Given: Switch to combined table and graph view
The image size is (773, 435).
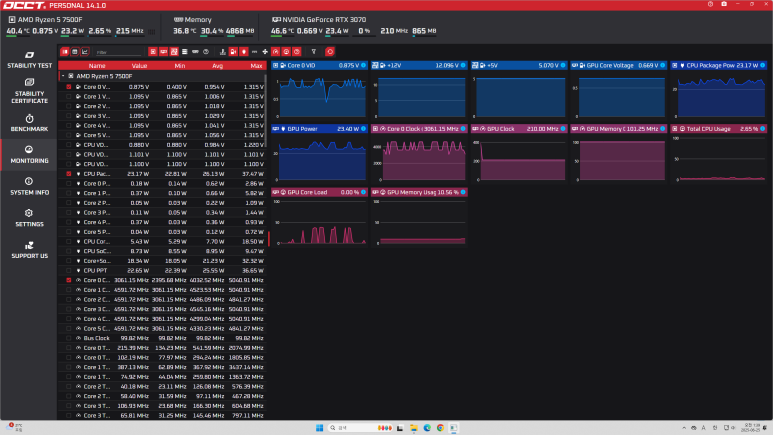Looking at the screenshot, I should (65, 52).
